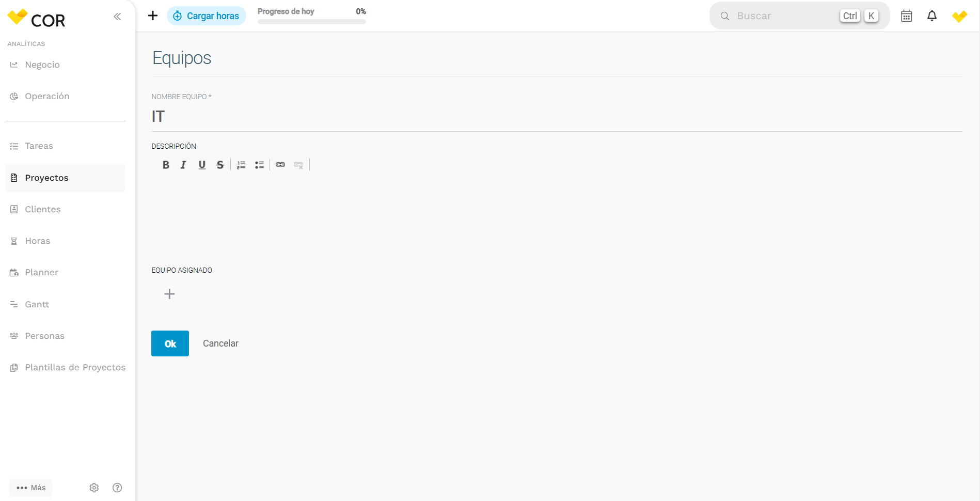Image resolution: width=980 pixels, height=501 pixels.
Task: Insert a link in the description
Action: pos(280,165)
